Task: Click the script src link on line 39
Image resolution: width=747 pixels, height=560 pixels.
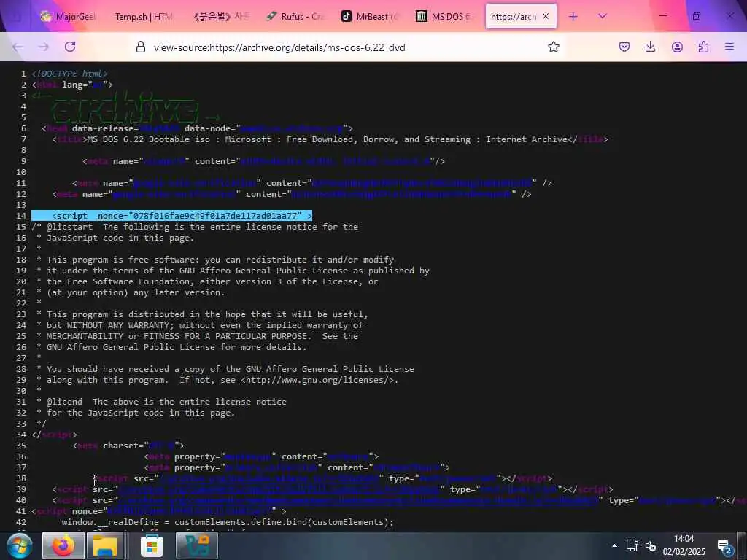Action: point(278,489)
